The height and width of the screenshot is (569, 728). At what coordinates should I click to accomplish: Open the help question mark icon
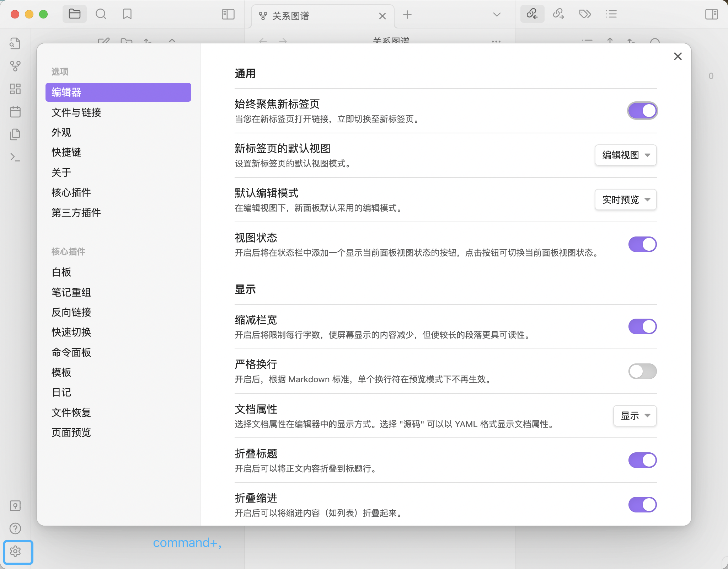pos(15,528)
